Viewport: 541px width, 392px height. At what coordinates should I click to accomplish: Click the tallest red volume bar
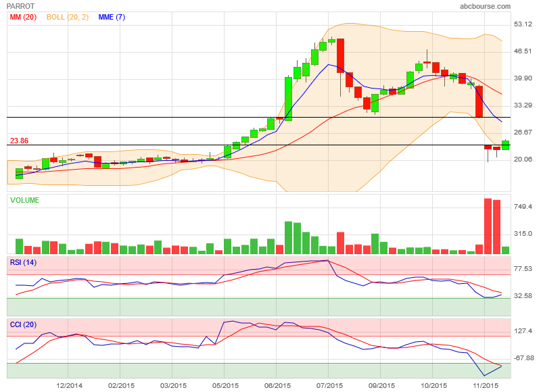(488, 226)
